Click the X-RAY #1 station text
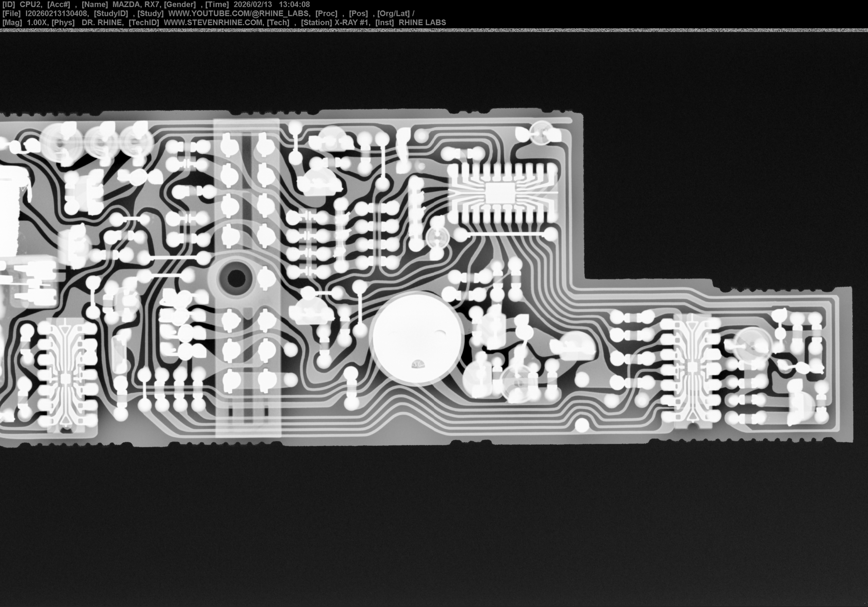Viewport: 868px width, 607px height. [352, 23]
